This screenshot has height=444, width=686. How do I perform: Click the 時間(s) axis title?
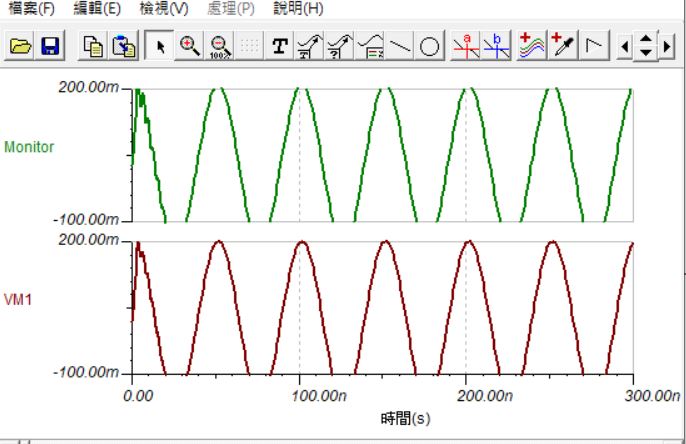[x=405, y=419]
